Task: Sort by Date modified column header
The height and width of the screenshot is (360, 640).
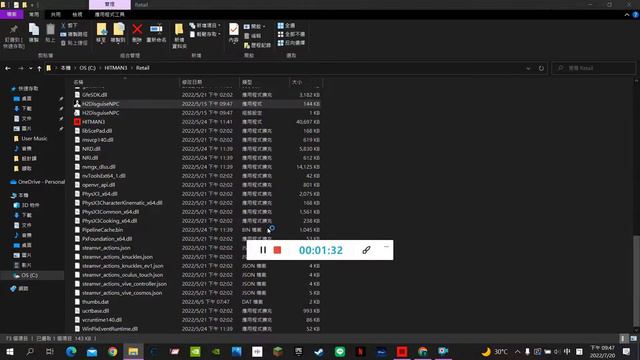Action: pyautogui.click(x=209, y=82)
